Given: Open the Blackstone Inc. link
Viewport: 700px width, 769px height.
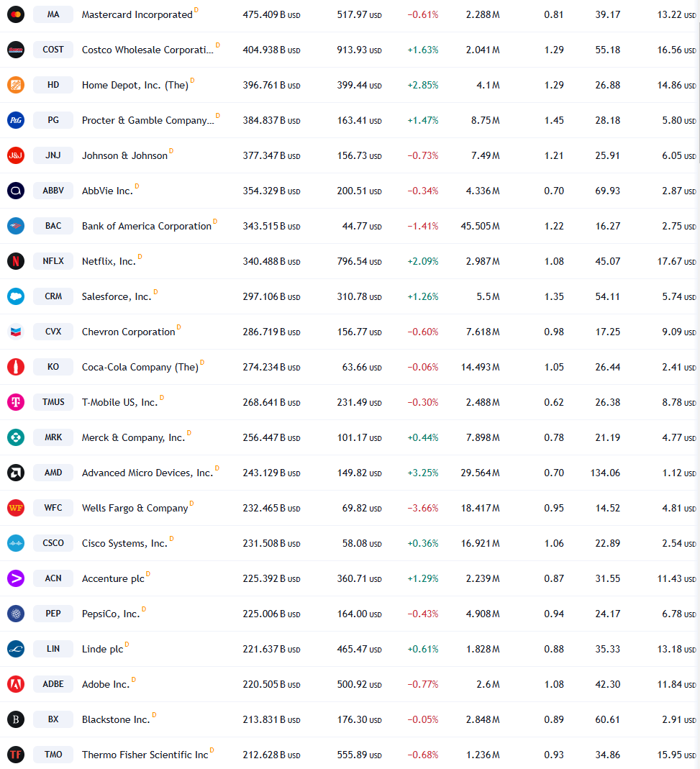Looking at the screenshot, I should pyautogui.click(x=116, y=719).
